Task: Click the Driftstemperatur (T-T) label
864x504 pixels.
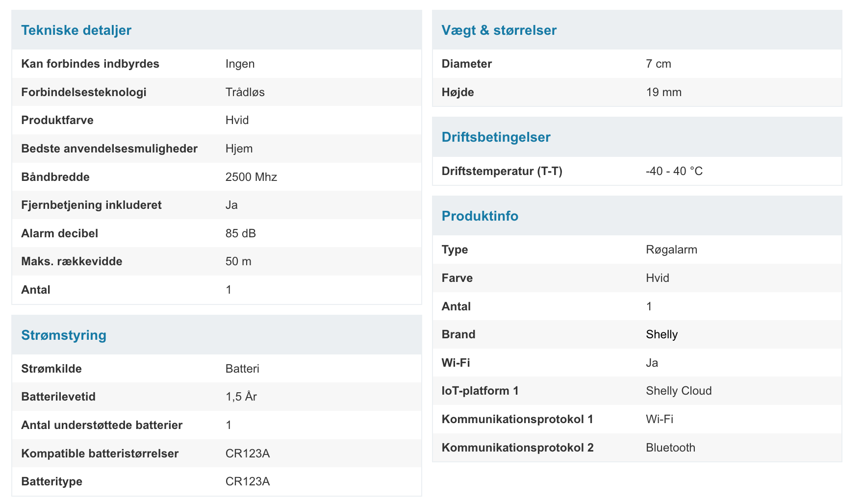Action: pyautogui.click(x=502, y=171)
